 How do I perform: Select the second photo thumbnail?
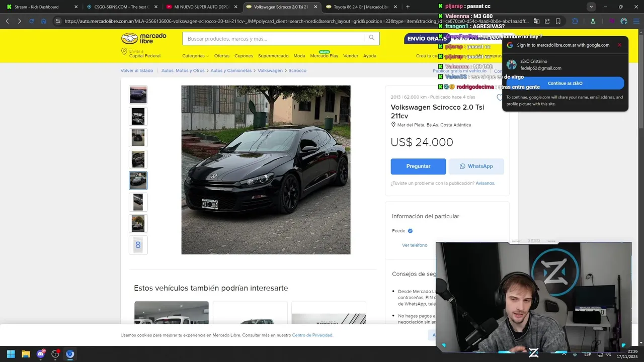pyautogui.click(x=138, y=116)
